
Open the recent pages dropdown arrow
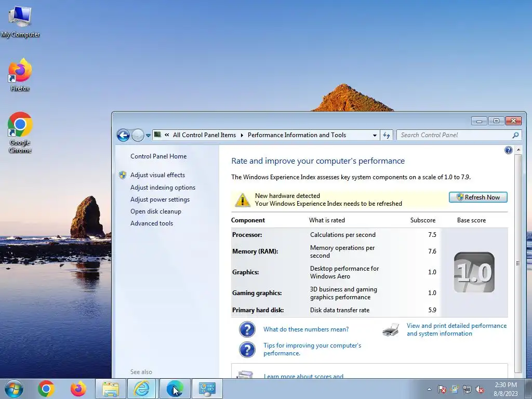click(148, 136)
